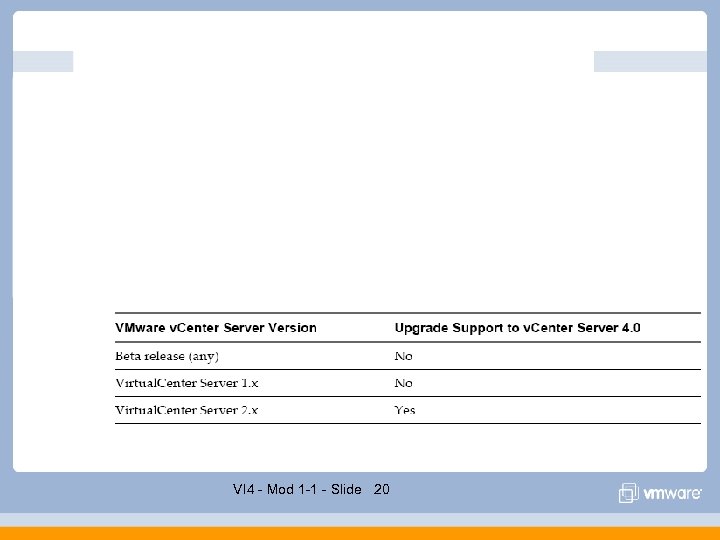This screenshot has height=540, width=720.
Task: Click the 'VirtualCenter Server 2.x' table cell
Action: click(186, 410)
